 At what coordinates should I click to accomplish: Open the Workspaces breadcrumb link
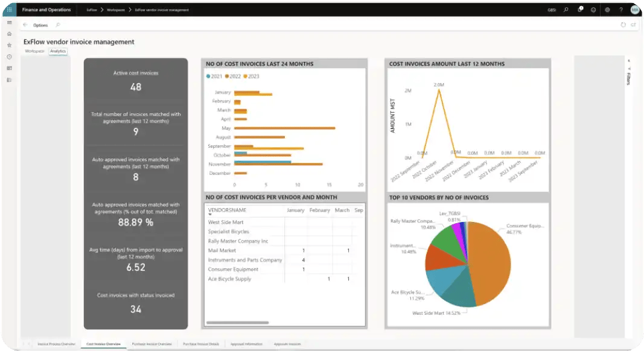[x=115, y=10]
